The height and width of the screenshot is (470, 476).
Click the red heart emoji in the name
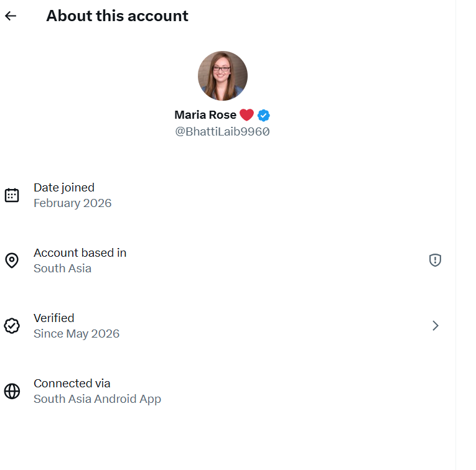click(x=246, y=115)
